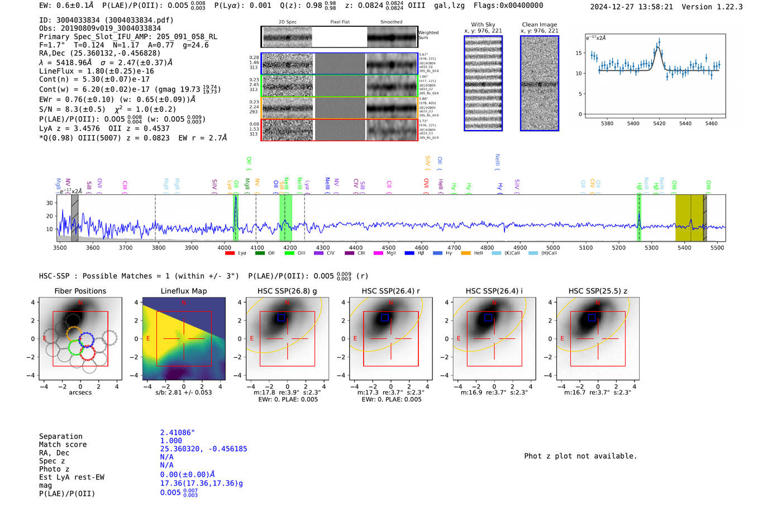Click the LineFlux = 1.80(±0.25)e-16 line

97,71
